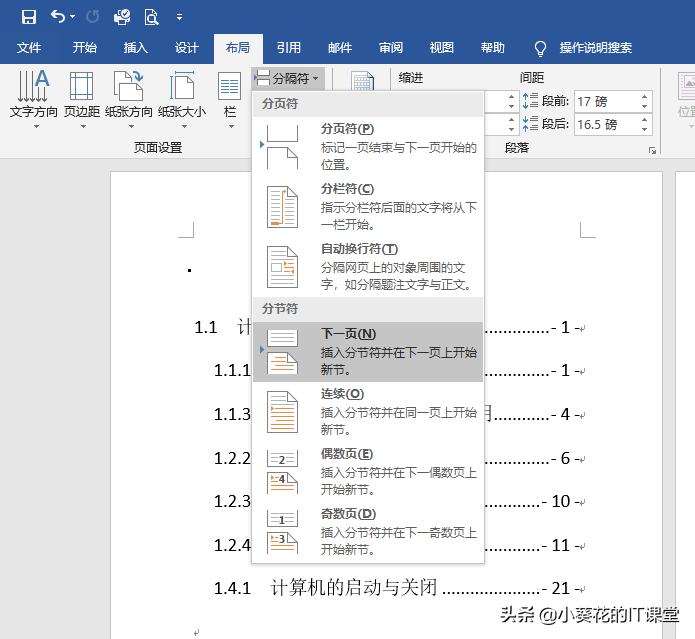The image size is (695, 639).
Task: Select the 分栏符(C) column break option
Action: (368, 207)
